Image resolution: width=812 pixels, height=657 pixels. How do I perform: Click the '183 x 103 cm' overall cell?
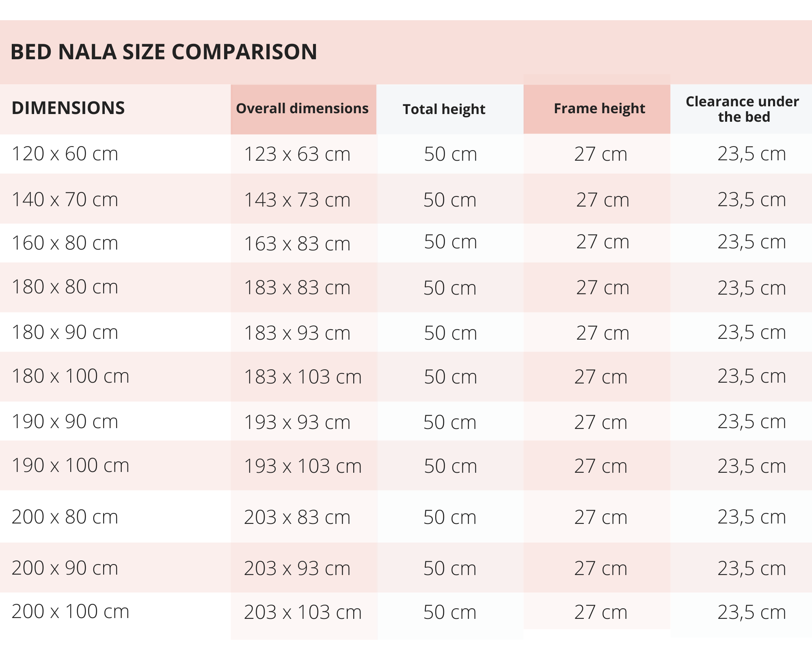(302, 377)
